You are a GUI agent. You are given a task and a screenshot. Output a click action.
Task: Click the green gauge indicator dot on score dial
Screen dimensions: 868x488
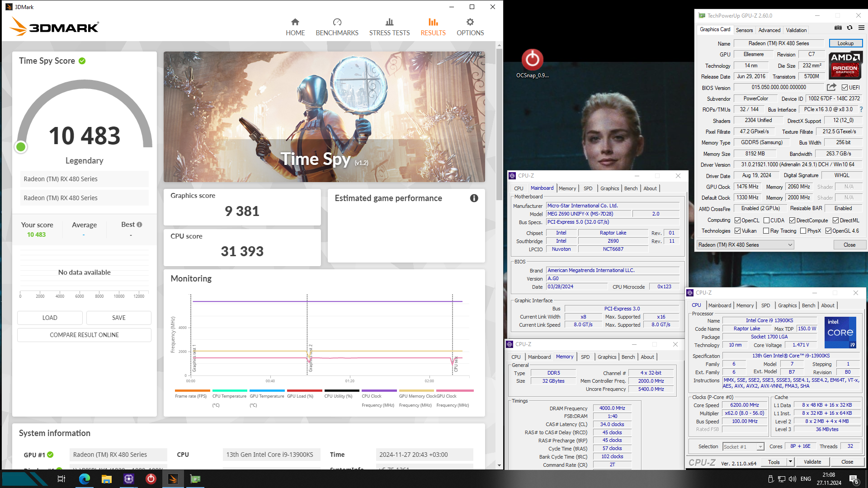coord(20,147)
